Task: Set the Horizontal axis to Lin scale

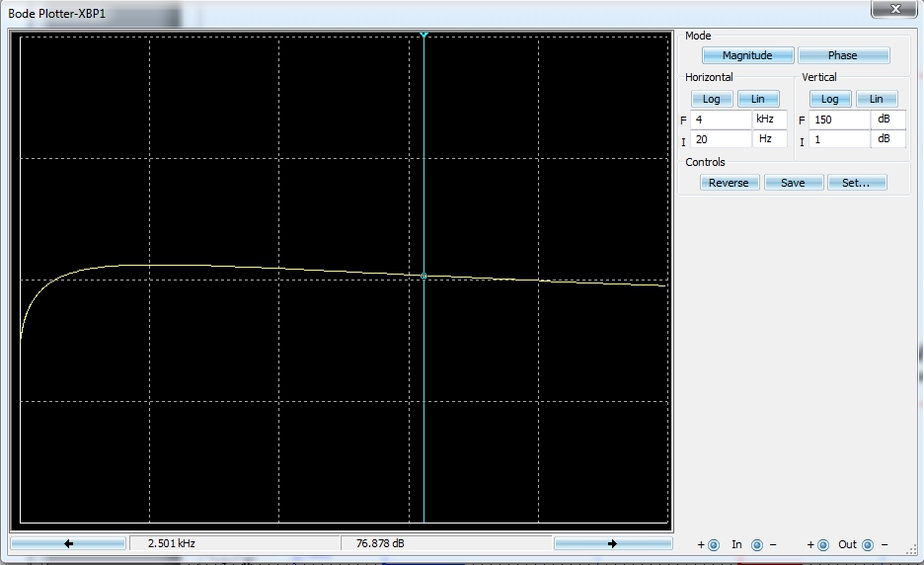Action: click(x=758, y=99)
